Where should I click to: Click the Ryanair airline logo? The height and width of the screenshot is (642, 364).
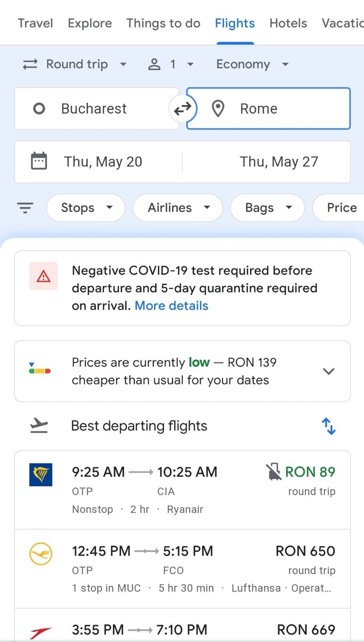tap(41, 475)
